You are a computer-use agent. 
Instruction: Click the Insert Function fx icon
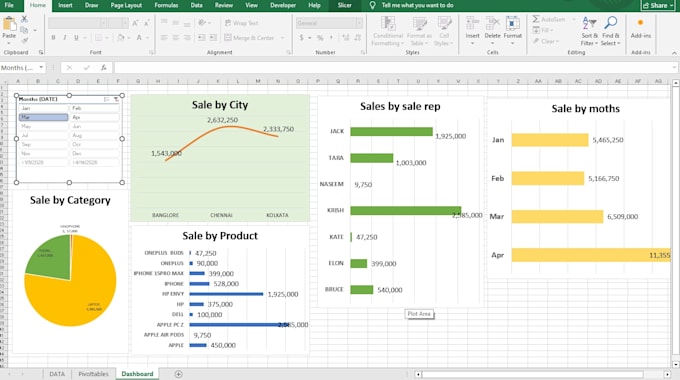click(104, 68)
